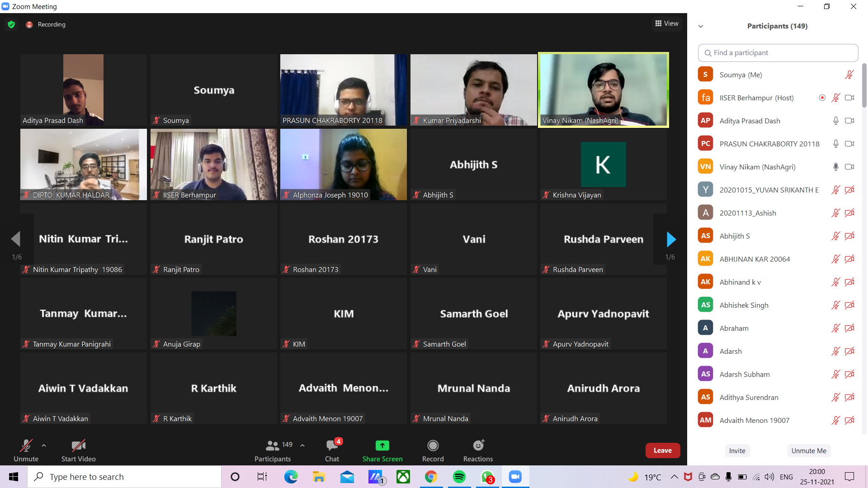This screenshot has height=488, width=868.
Task: Click VN avatar of Vinay Nikam
Action: pos(705,167)
